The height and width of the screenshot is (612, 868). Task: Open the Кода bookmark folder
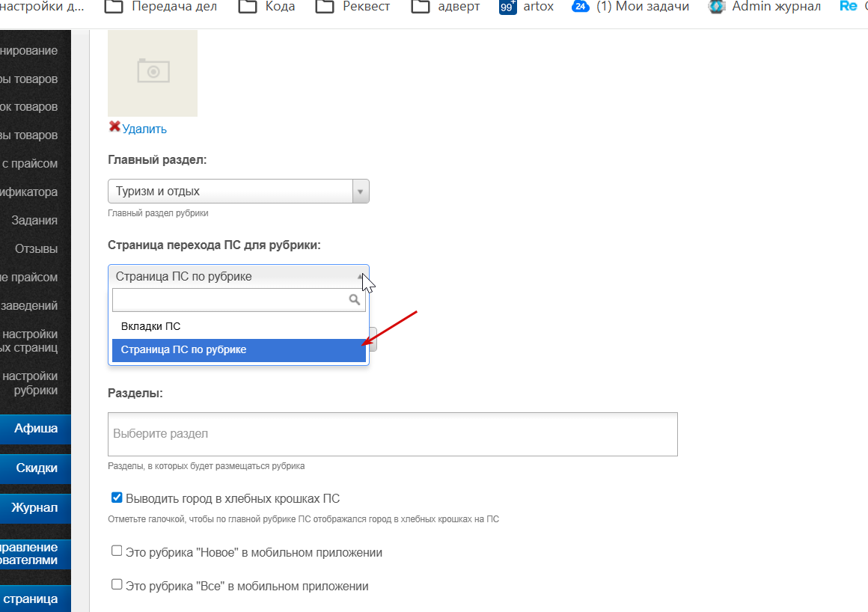pos(266,7)
